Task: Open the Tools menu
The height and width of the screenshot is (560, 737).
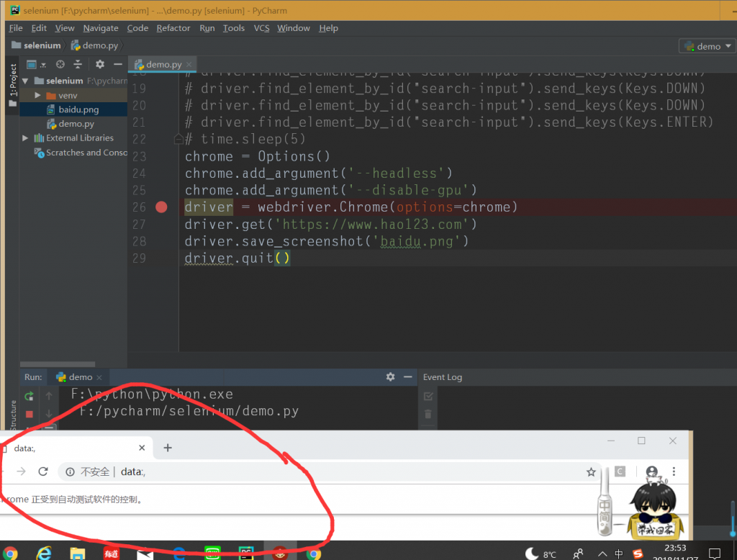Action: 234,28
